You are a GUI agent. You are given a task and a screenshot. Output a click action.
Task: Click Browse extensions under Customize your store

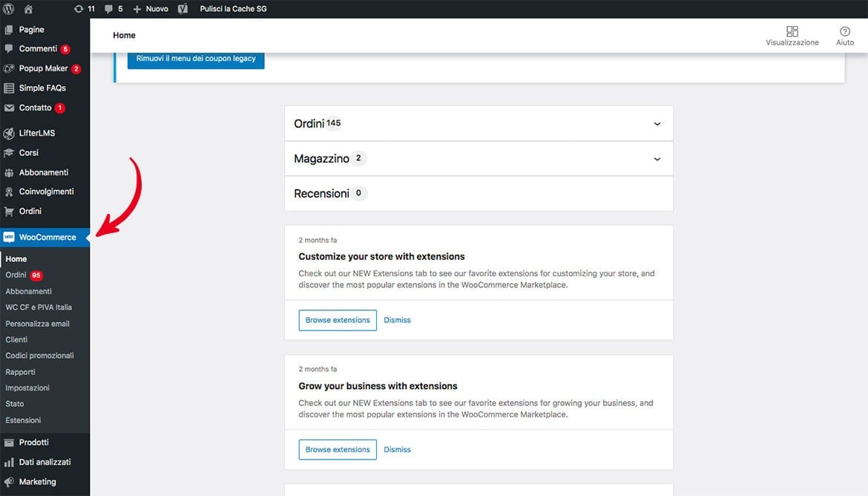coord(338,320)
